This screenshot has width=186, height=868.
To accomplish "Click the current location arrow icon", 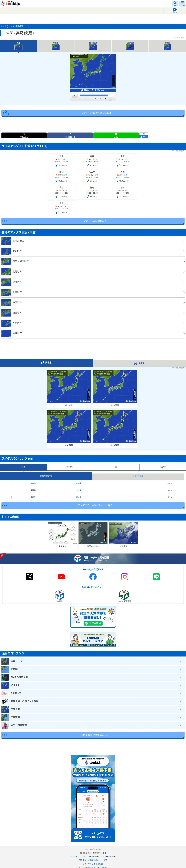I will (x=175, y=10).
